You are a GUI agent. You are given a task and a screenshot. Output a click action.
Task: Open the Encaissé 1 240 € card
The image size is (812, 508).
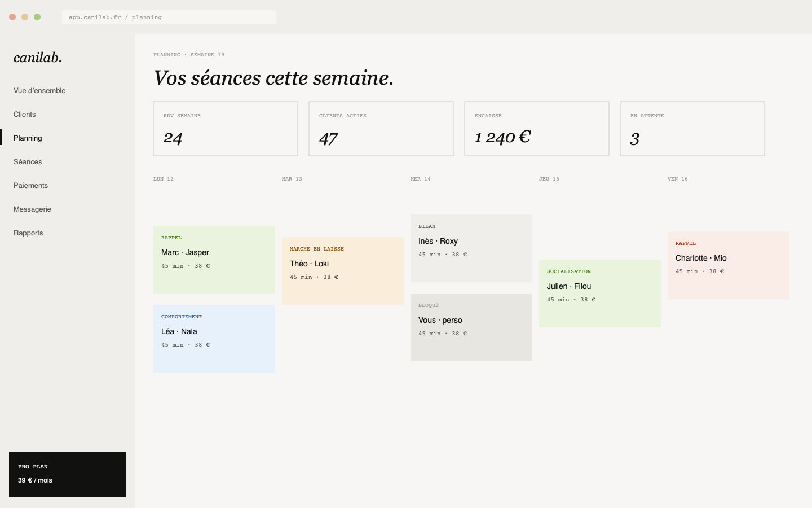pos(537,129)
